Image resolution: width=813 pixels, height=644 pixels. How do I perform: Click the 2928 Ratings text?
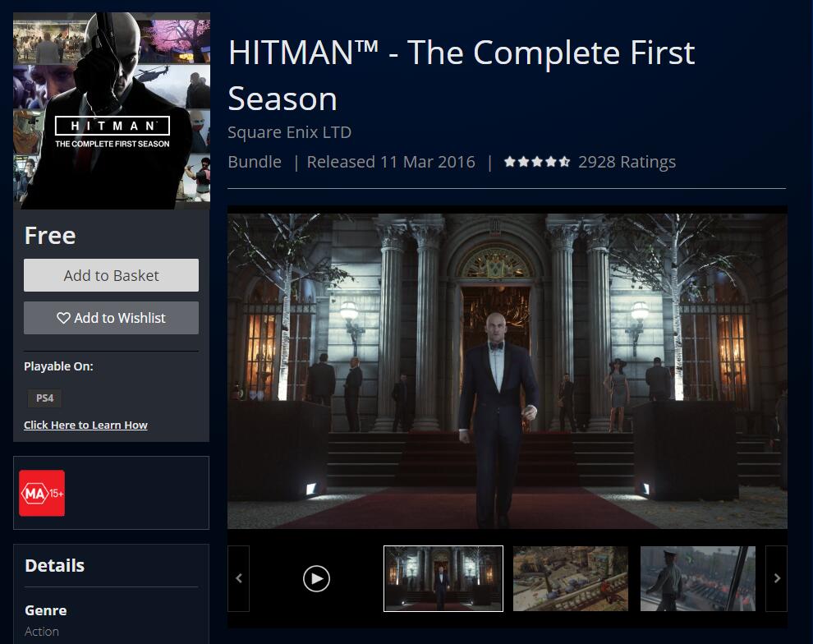(x=627, y=162)
